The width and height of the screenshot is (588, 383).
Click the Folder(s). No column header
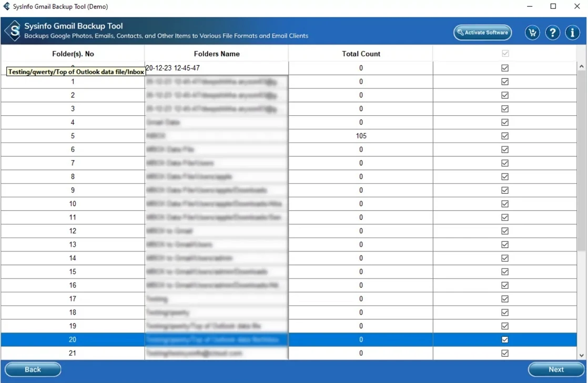[73, 54]
